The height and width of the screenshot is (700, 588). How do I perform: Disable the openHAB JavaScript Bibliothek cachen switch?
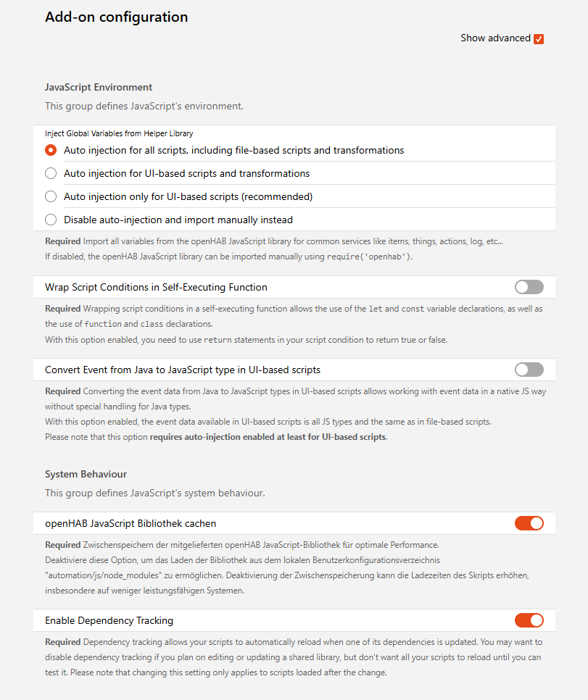[x=529, y=523]
